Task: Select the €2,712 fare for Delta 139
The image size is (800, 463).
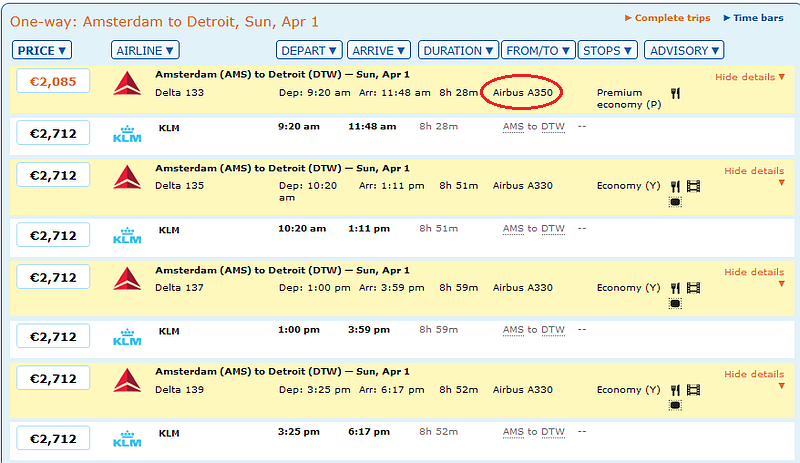Action: coord(53,378)
